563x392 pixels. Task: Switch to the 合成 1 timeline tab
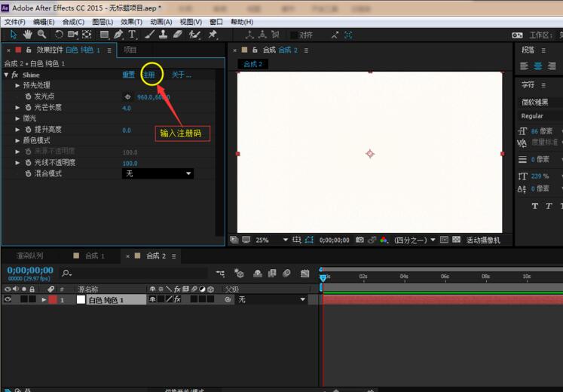click(x=94, y=256)
